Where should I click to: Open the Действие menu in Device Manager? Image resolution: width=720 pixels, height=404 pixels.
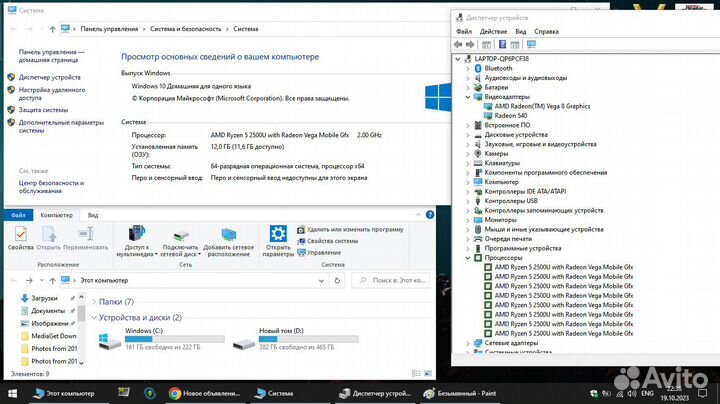493,32
